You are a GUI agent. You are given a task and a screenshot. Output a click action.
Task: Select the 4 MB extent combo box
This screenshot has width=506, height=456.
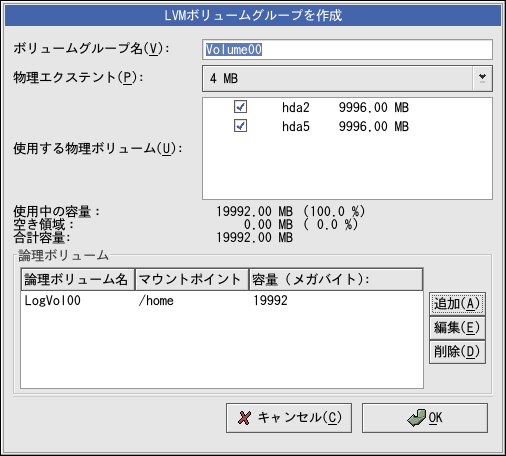tap(347, 78)
